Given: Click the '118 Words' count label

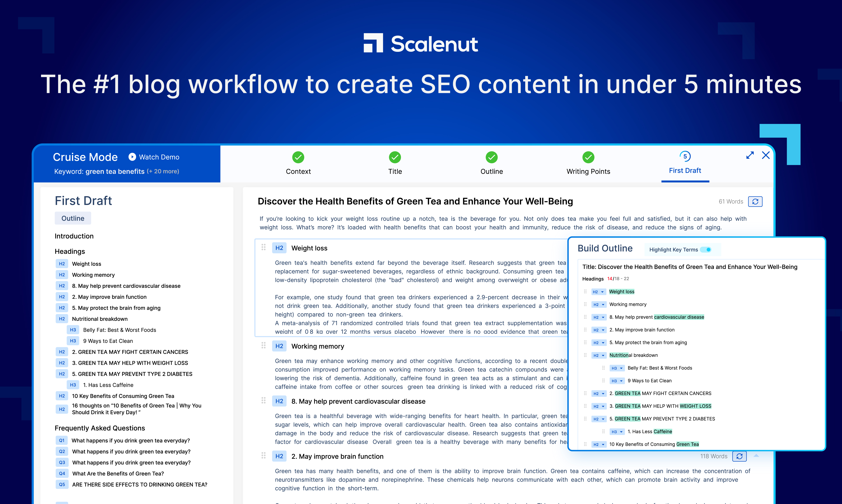Looking at the screenshot, I should point(714,456).
